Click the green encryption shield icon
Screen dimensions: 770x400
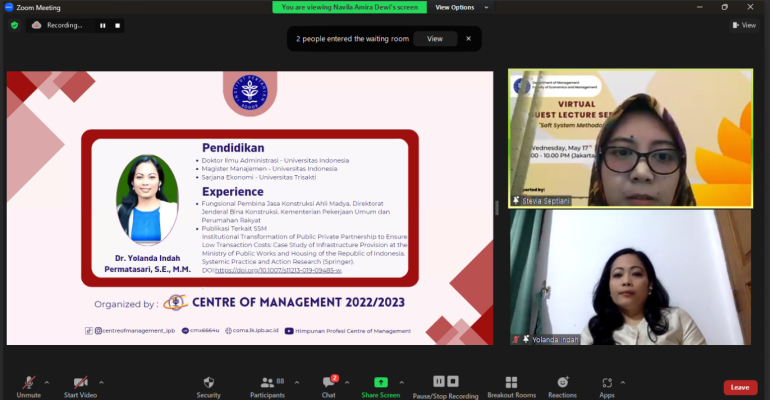15,26
